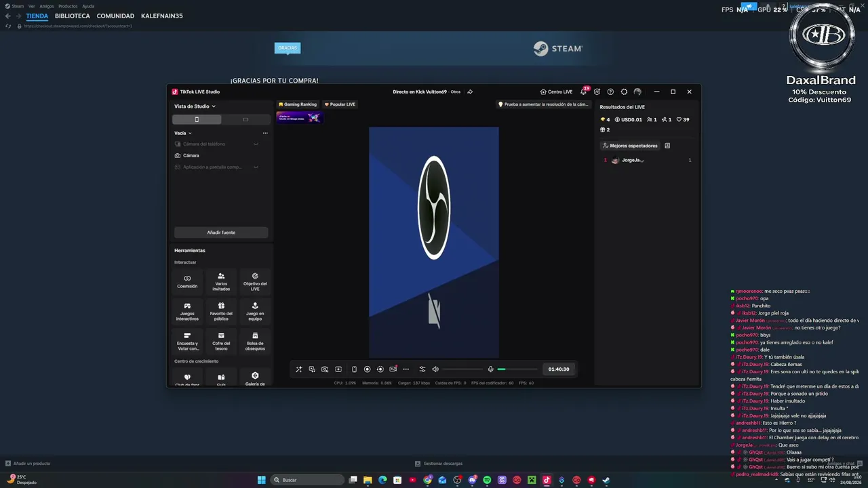
Task: Switch to portrait phone layout
Action: click(x=197, y=119)
